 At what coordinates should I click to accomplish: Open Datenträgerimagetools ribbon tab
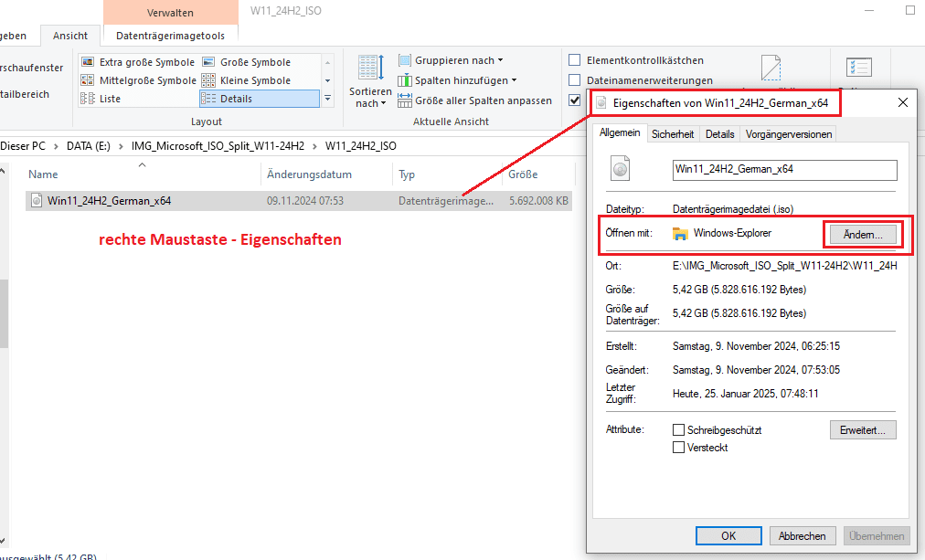[171, 36]
